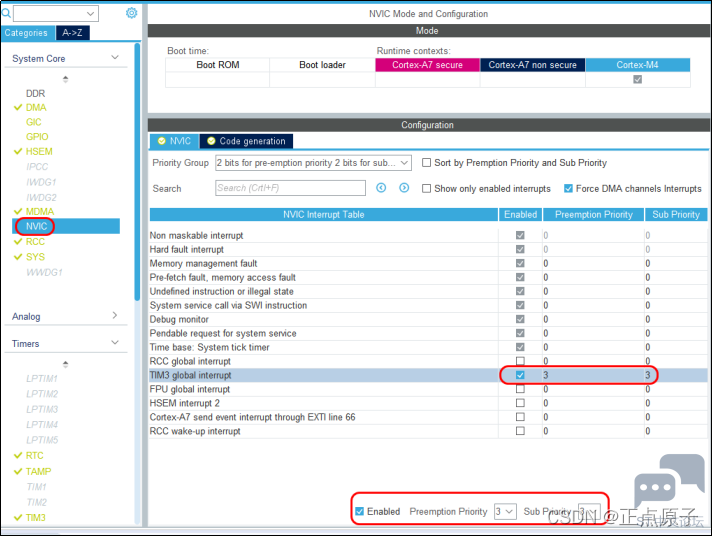Screen dimensions: 713x537
Task: Select MDMA peripheral
Action: point(40,211)
